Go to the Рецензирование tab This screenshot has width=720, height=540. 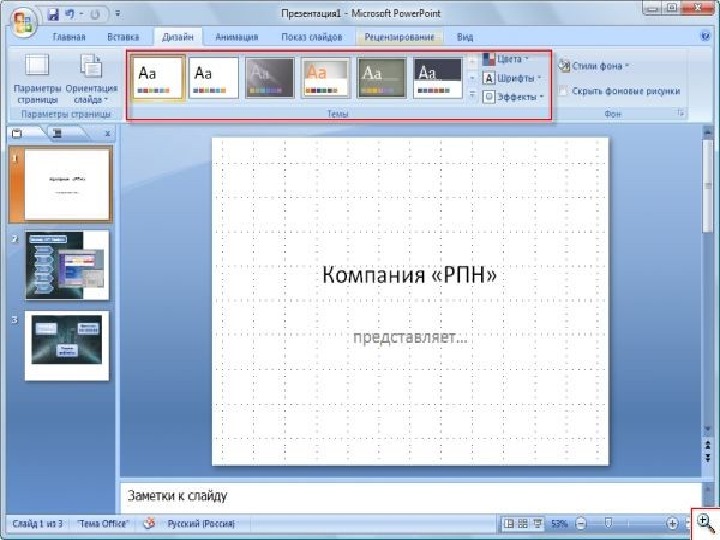click(x=399, y=37)
